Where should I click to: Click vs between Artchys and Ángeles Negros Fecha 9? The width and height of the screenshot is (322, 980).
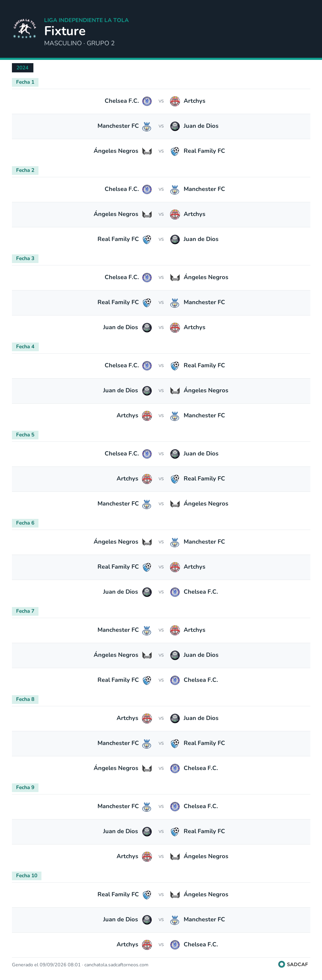pyautogui.click(x=161, y=856)
